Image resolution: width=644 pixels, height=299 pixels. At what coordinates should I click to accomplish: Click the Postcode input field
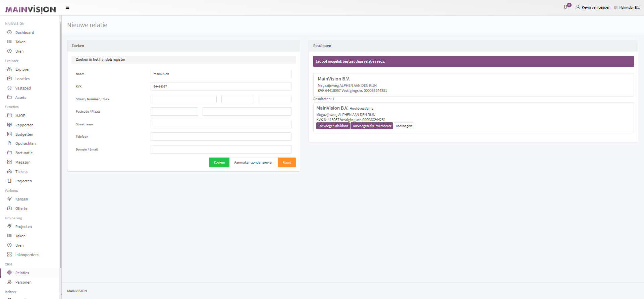coord(174,112)
